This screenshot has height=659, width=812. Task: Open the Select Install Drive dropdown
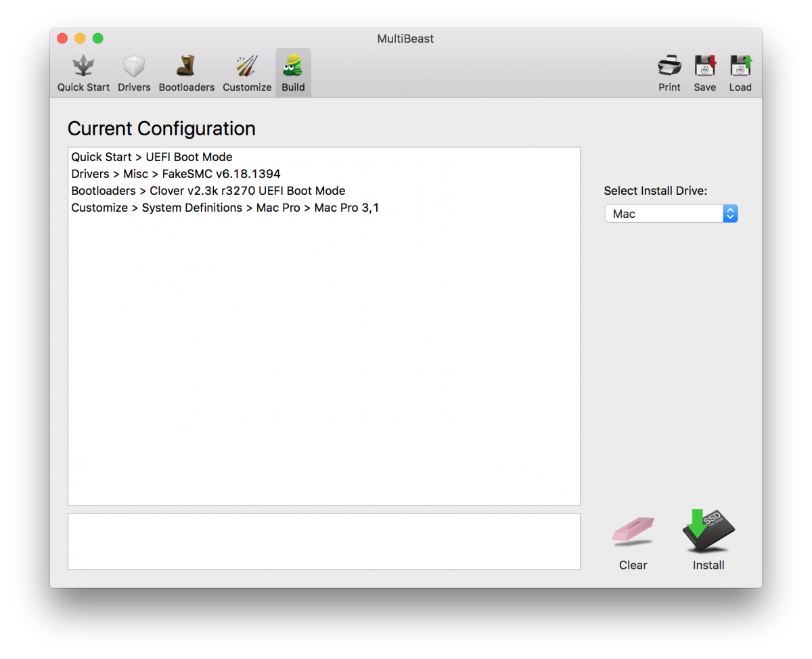pyautogui.click(x=671, y=214)
